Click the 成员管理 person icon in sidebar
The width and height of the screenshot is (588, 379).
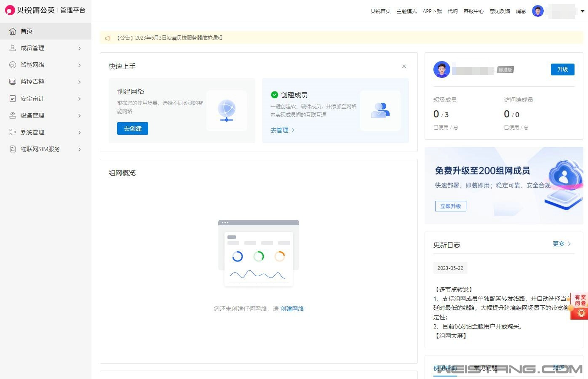[x=13, y=48]
